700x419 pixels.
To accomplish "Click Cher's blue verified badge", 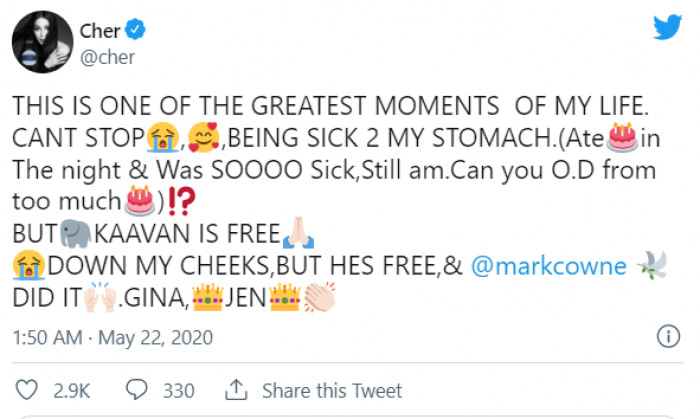I will (x=136, y=30).
